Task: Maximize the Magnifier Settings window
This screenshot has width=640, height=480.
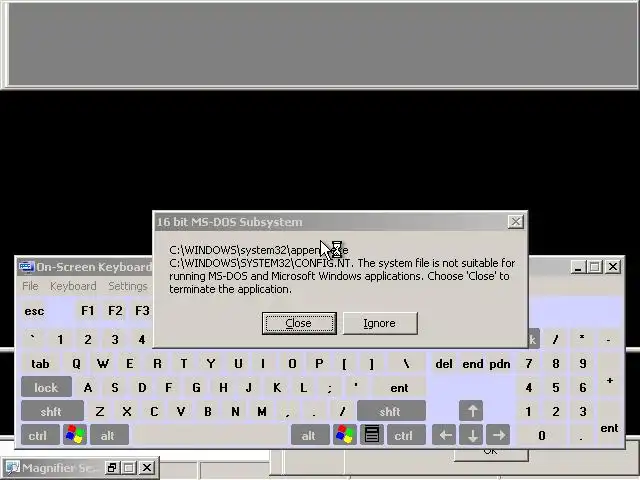Action: pyautogui.click(x=129, y=467)
